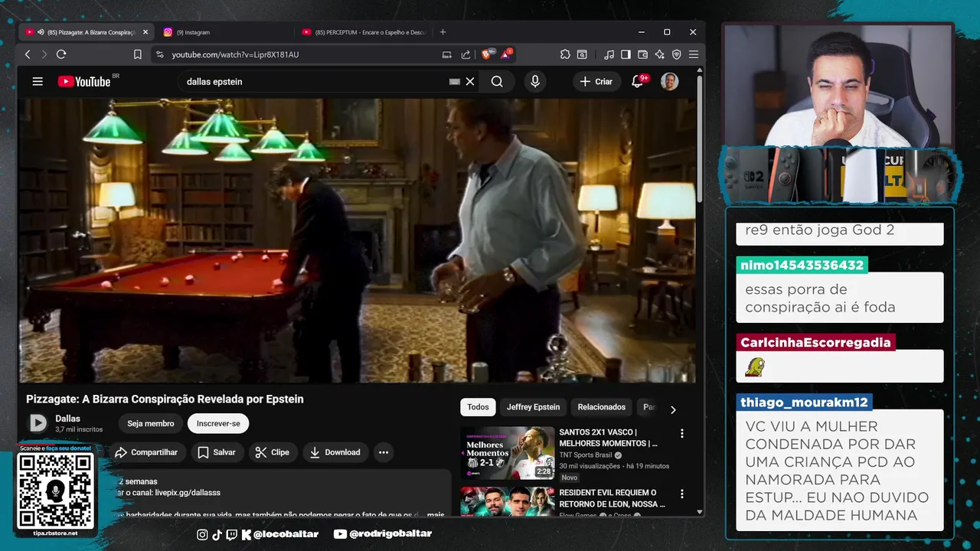
Task: Close the Pizzagate tab
Action: point(145,32)
